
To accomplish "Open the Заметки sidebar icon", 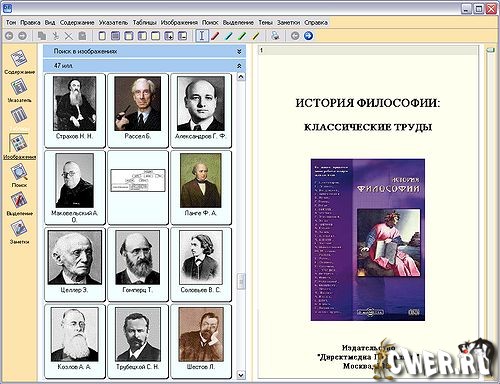I will [19, 229].
